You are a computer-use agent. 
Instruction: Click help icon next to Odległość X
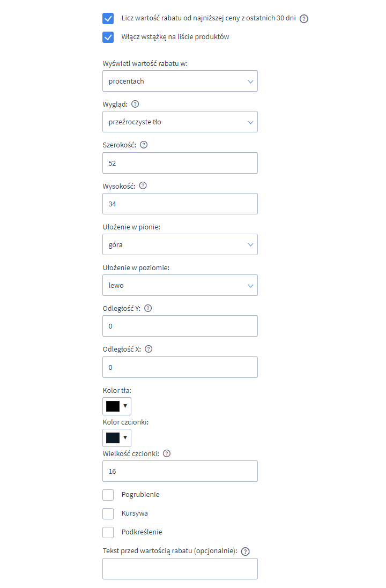[149, 349]
